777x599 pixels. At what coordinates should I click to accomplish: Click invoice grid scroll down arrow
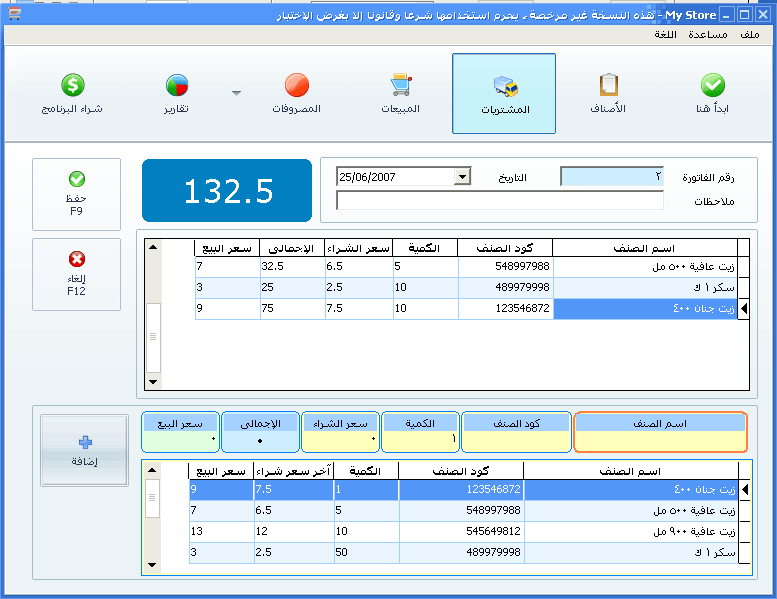[x=153, y=382]
